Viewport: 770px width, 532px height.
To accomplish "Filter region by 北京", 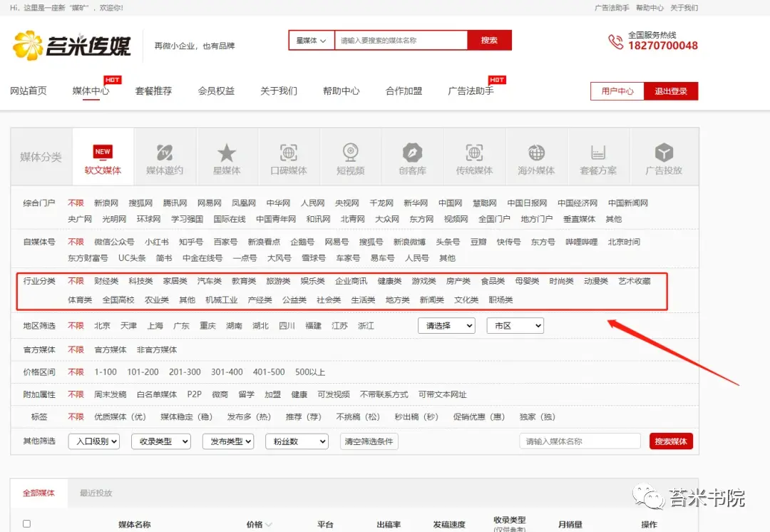I will [x=102, y=326].
